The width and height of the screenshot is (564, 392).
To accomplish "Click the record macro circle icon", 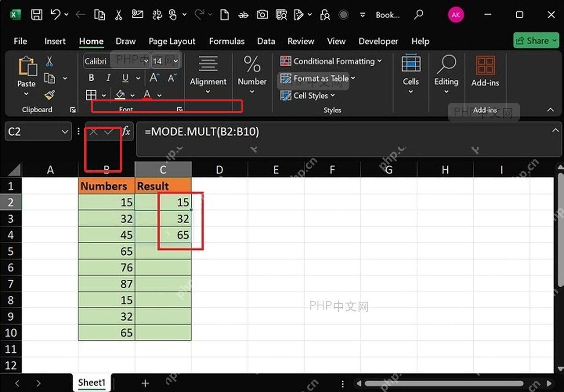I will (344, 15).
